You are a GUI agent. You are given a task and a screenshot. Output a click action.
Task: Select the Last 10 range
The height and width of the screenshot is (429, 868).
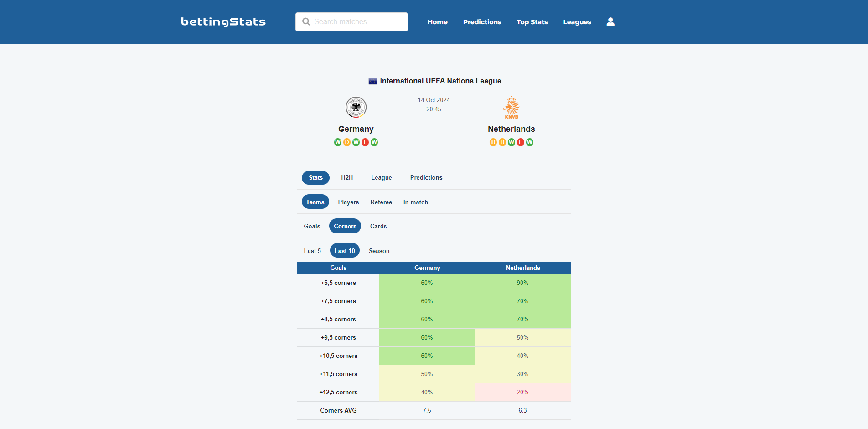[x=345, y=251]
